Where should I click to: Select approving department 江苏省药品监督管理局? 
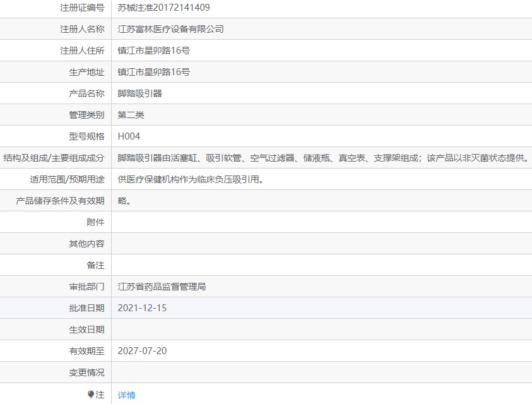click(x=162, y=287)
